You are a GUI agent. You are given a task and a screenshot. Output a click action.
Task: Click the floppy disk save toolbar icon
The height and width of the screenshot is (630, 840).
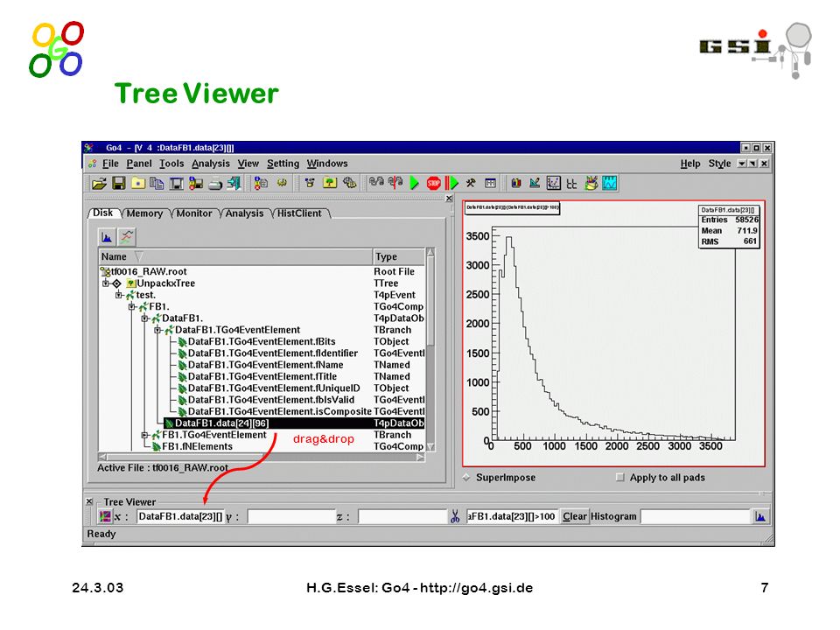[118, 184]
